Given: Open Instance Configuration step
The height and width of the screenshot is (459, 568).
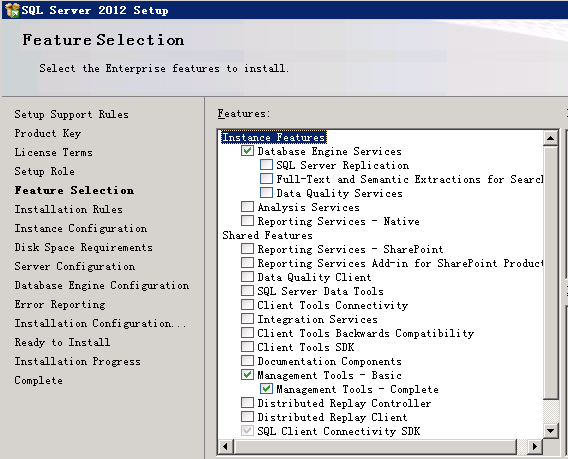Looking at the screenshot, I should [x=80, y=228].
